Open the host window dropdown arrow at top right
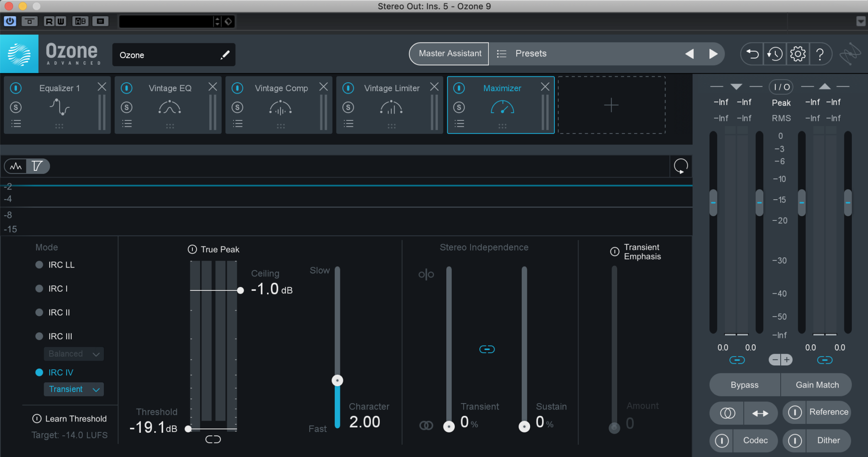This screenshot has width=868, height=457. pyautogui.click(x=860, y=21)
